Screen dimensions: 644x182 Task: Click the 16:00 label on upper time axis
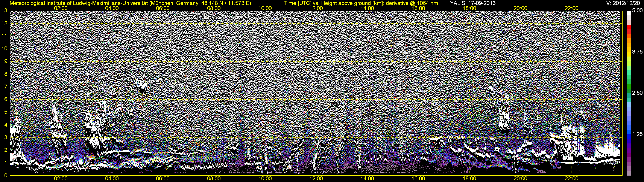(418, 8)
